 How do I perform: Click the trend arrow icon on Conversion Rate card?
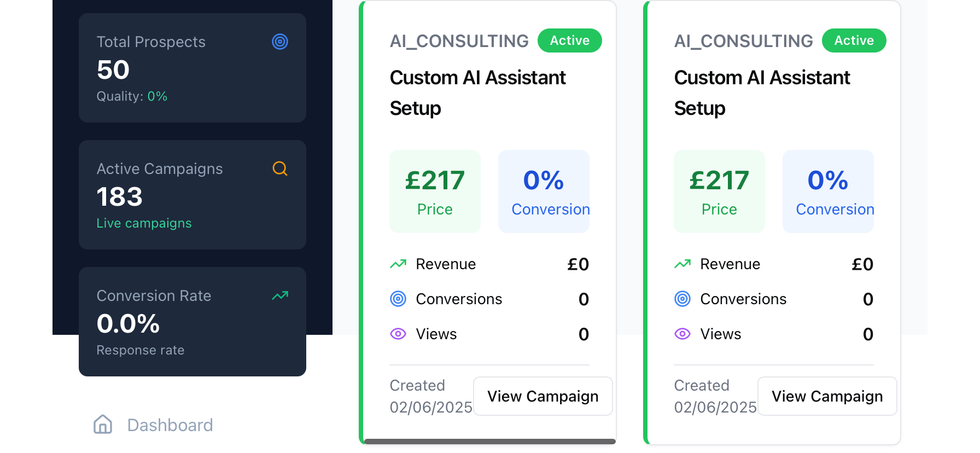pyautogui.click(x=280, y=295)
